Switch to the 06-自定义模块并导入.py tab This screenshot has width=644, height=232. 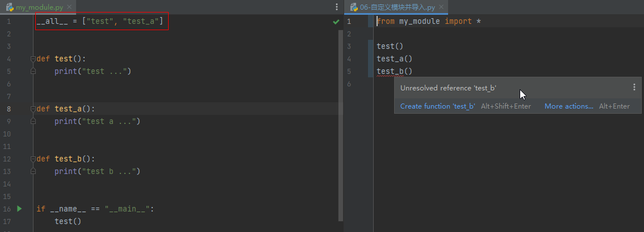pos(396,8)
